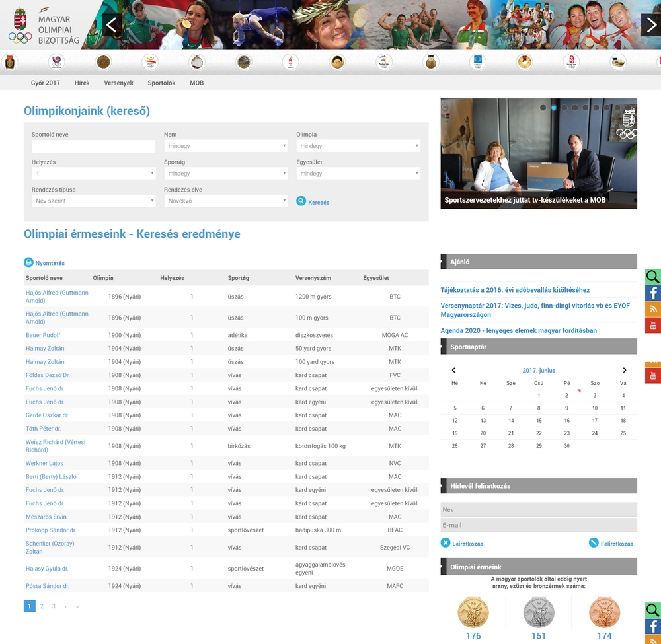Open the tv-készülékek news slide image
This screenshot has width=661, height=644.
(x=539, y=153)
